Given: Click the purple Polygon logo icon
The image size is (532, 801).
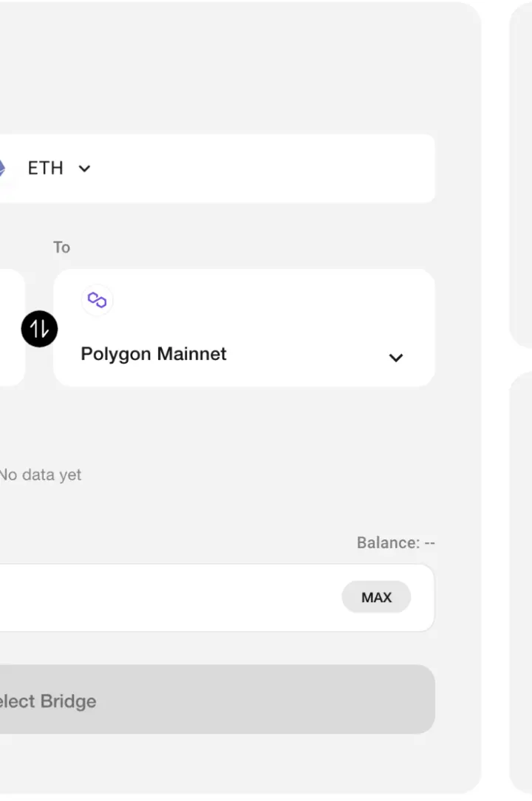Looking at the screenshot, I should [97, 300].
